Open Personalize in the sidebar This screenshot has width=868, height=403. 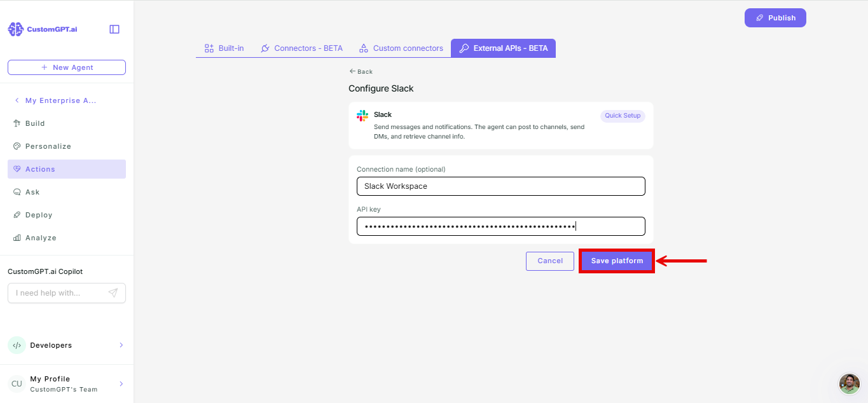[x=67, y=146]
